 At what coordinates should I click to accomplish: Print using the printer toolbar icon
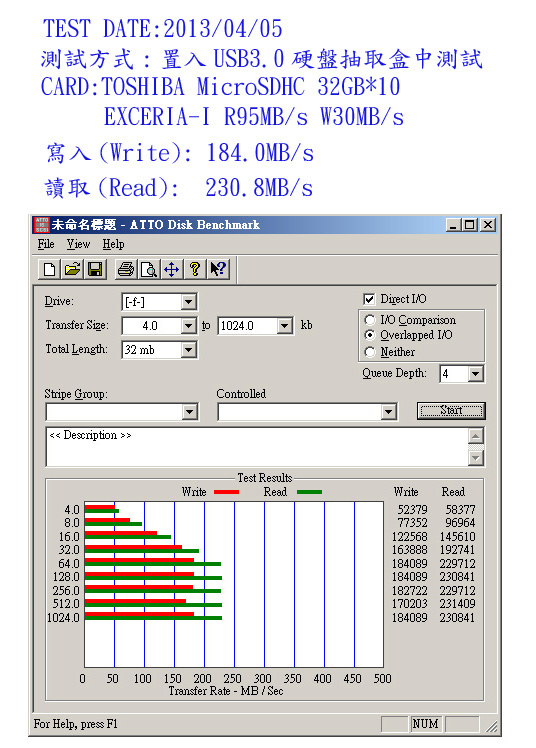click(x=126, y=270)
